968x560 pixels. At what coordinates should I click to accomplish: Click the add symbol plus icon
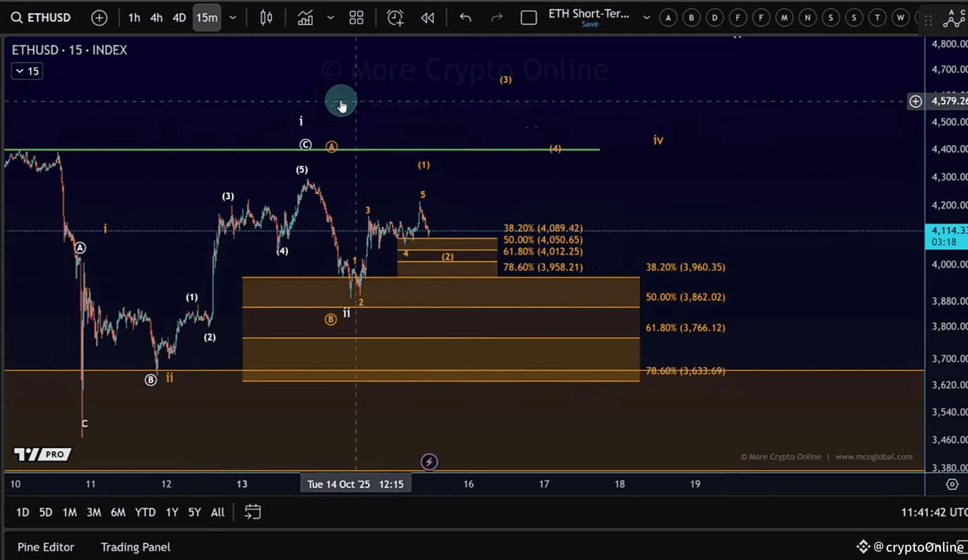tap(99, 18)
